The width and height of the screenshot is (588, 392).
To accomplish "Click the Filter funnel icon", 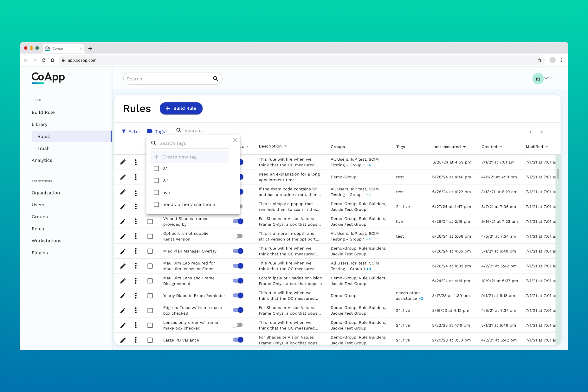I will click(x=124, y=132).
